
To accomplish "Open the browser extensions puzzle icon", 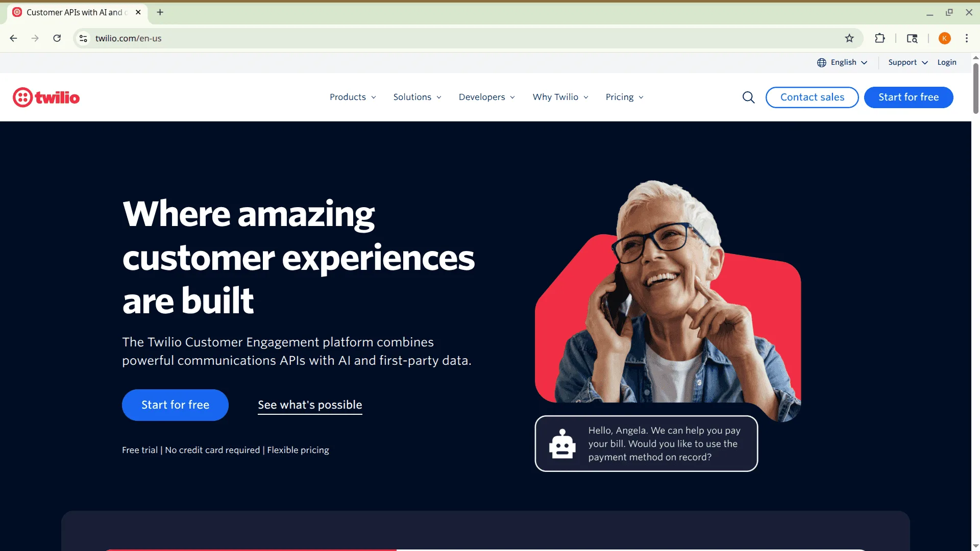I will click(880, 38).
